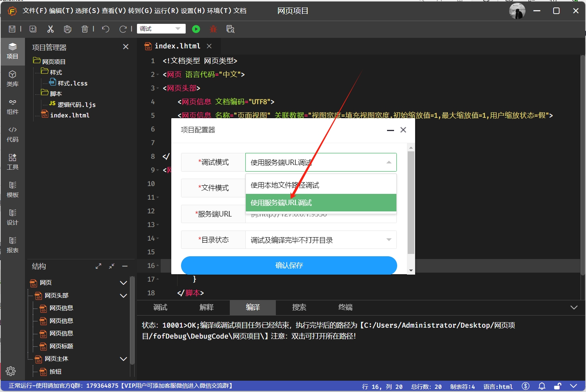Image resolution: width=586 pixels, height=392 pixels.
Task: Open the 项目 sidebar panel
Action: [x=12, y=51]
